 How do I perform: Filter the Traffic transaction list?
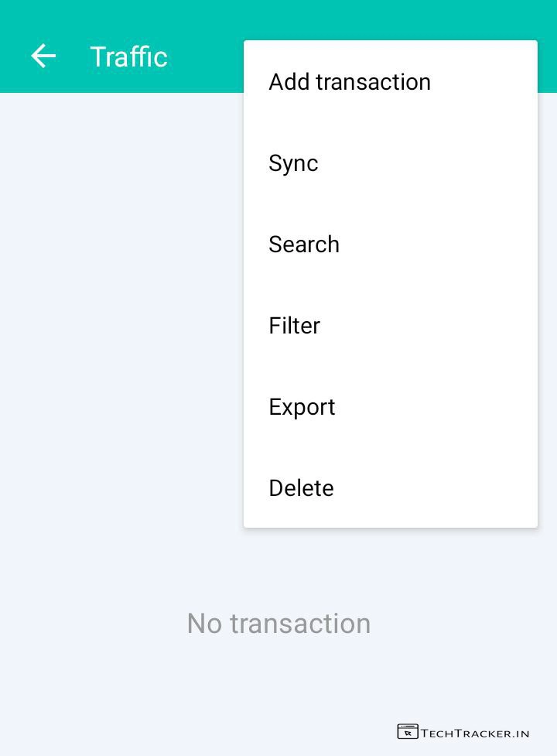(294, 326)
